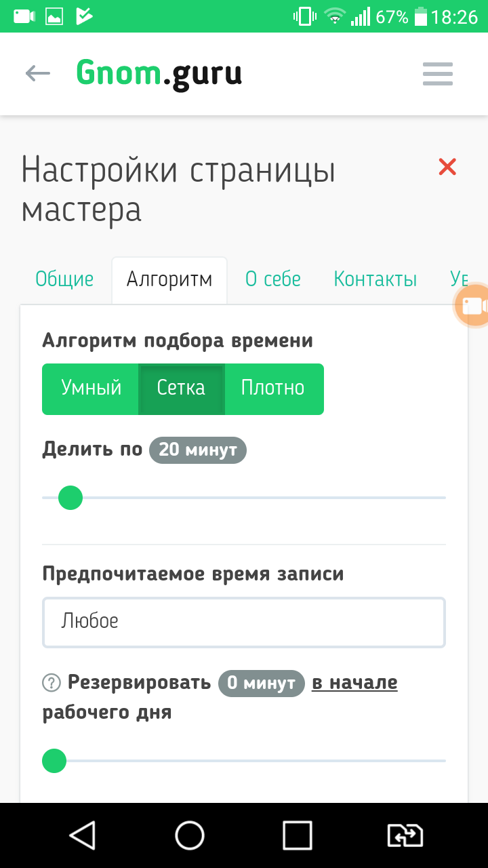The image size is (488, 868).
Task: Toggle the 'в начале' reservation link
Action: (x=354, y=682)
